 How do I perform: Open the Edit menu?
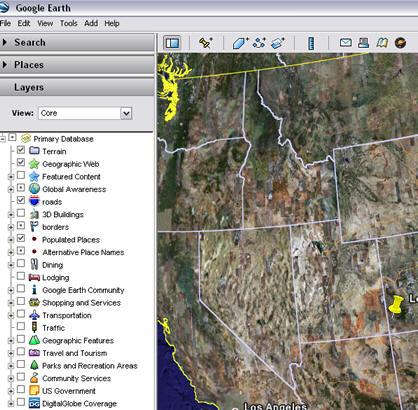click(x=24, y=23)
